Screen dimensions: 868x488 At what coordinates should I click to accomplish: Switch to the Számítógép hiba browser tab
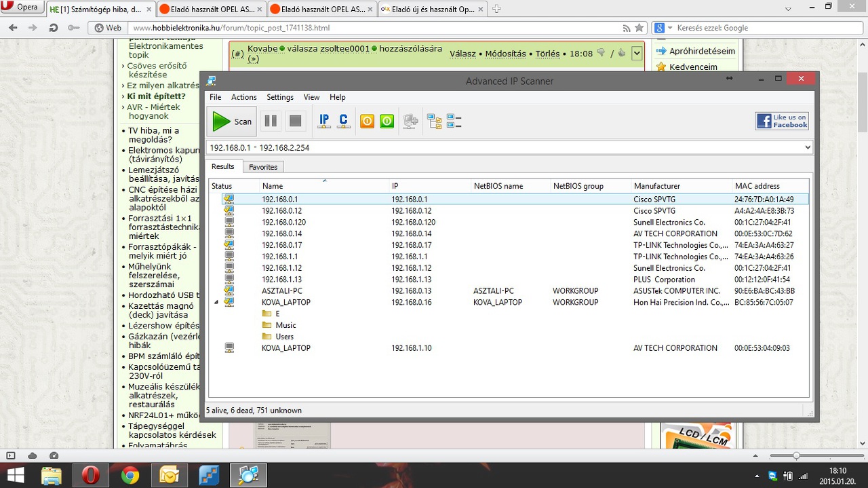tap(100, 10)
